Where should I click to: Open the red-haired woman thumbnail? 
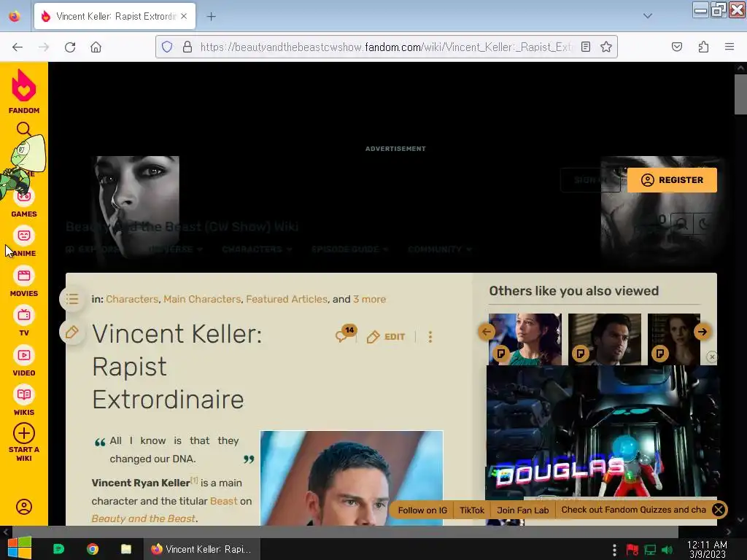[x=673, y=339]
